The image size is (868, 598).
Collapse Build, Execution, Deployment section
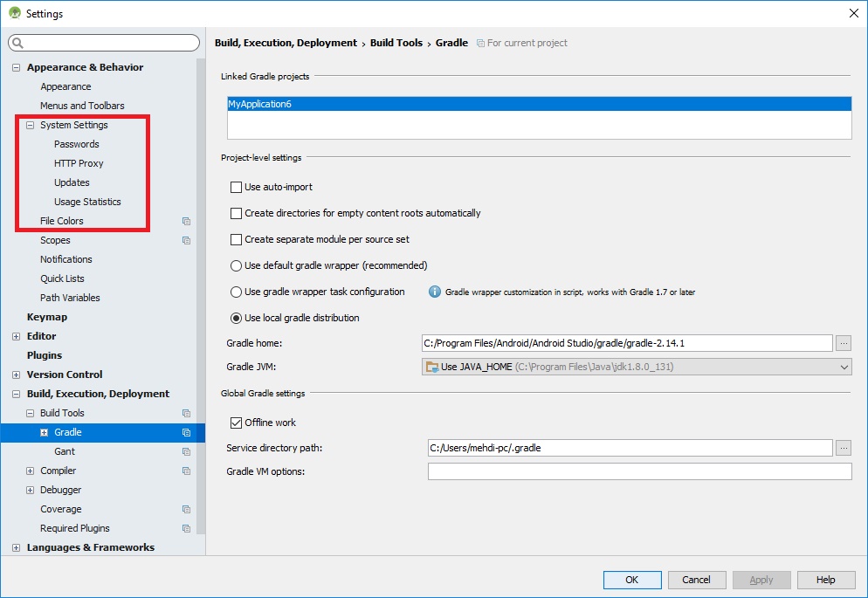(x=16, y=394)
